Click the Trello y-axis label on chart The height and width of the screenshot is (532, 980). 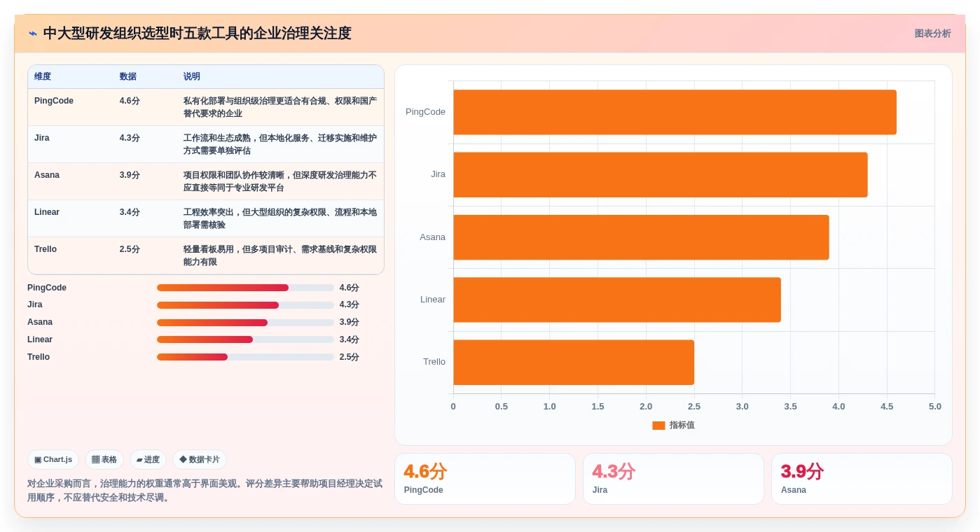[x=434, y=362]
